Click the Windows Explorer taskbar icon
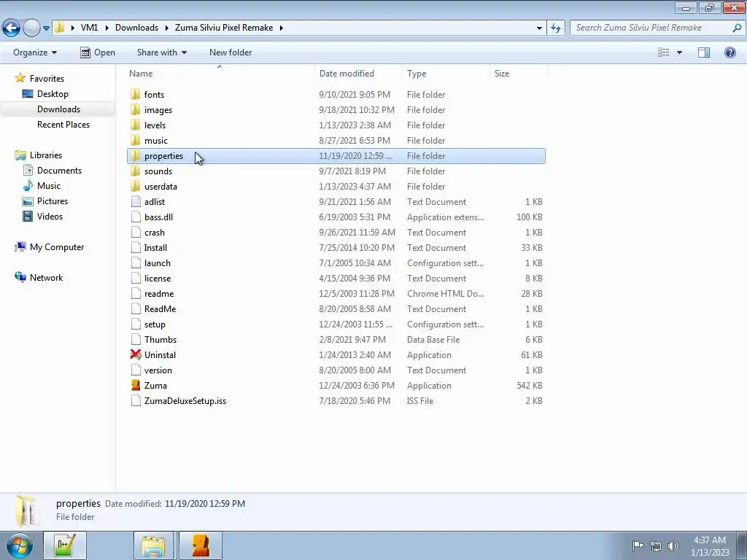Screen dimensions: 747x560 click(153, 545)
